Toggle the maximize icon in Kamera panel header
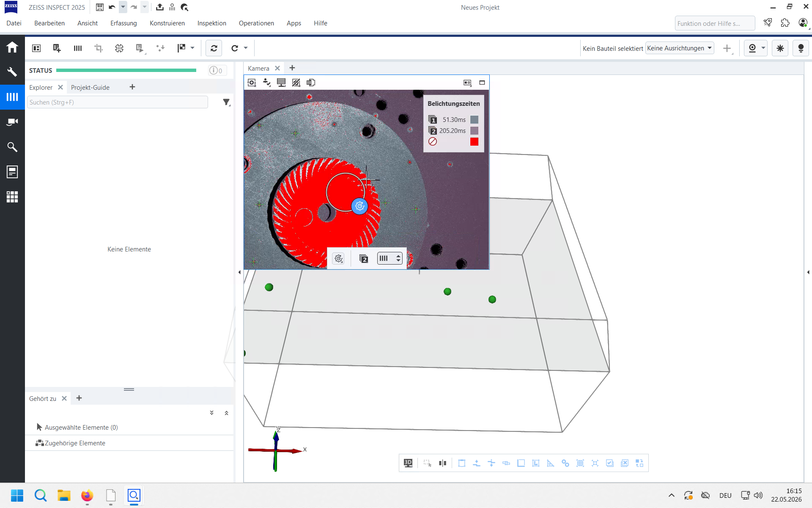812x508 pixels. point(482,83)
